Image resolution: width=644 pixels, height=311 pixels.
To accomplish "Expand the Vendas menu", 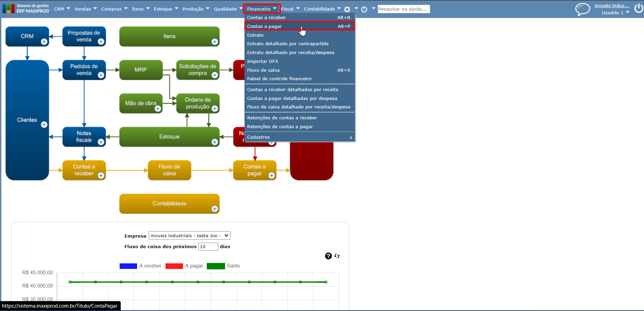I will [x=86, y=9].
